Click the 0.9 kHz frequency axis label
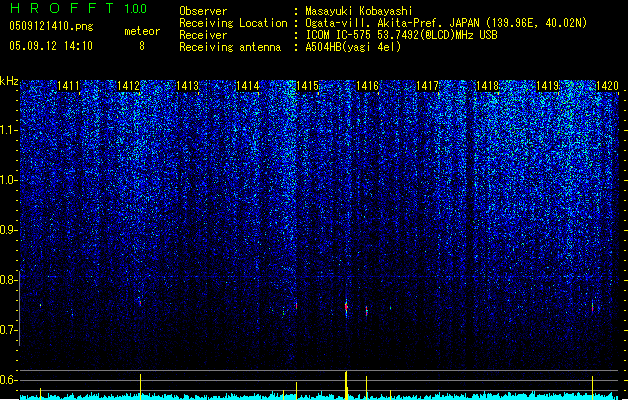The image size is (629, 400). coord(8,230)
